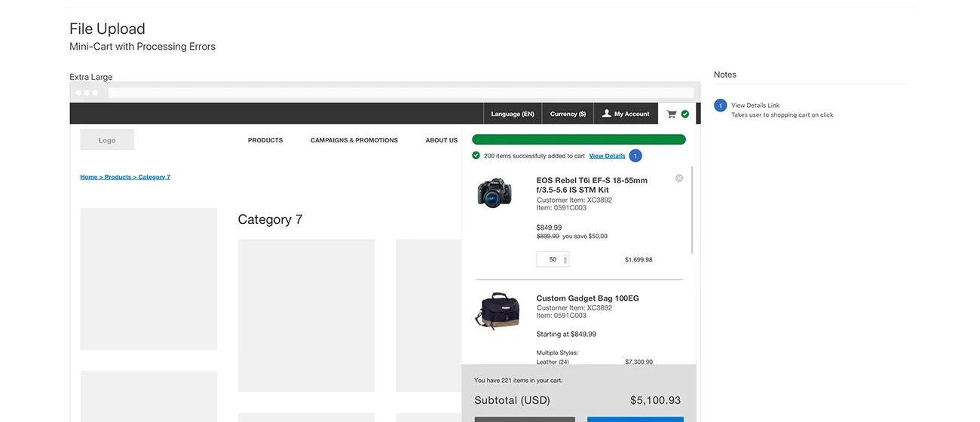
Task: Open the PRODUCTS navigation menu
Action: coord(265,140)
